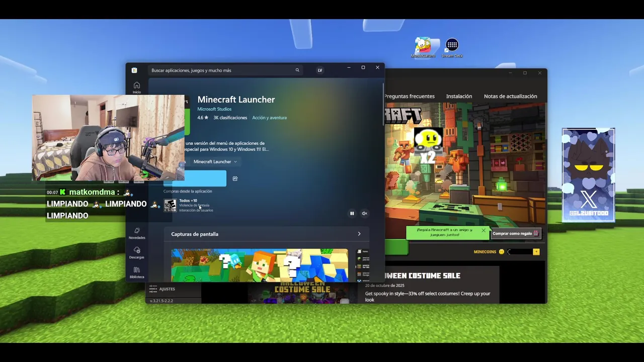The image size is (644, 362).
Task: Open Novedades in the Store sidebar
Action: pyautogui.click(x=137, y=233)
